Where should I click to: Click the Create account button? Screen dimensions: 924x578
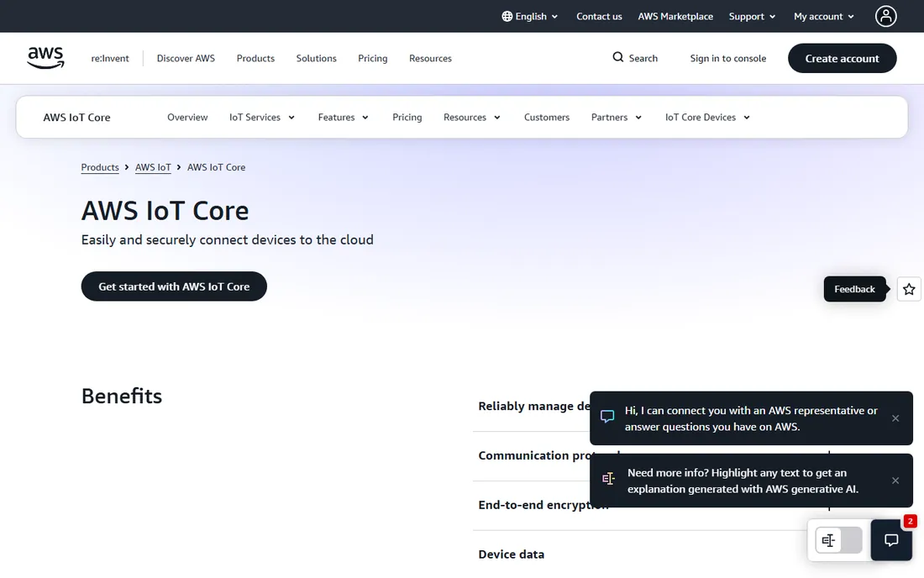click(x=842, y=58)
